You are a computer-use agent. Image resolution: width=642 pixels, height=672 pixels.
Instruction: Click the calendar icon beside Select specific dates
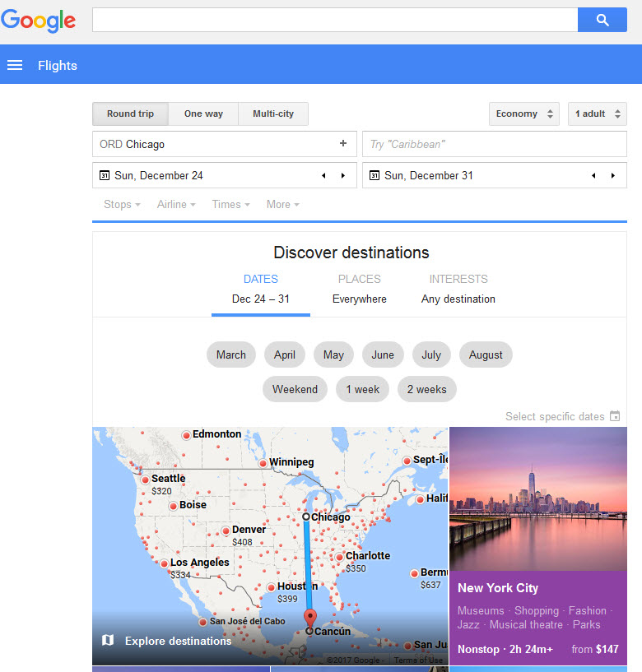615,415
